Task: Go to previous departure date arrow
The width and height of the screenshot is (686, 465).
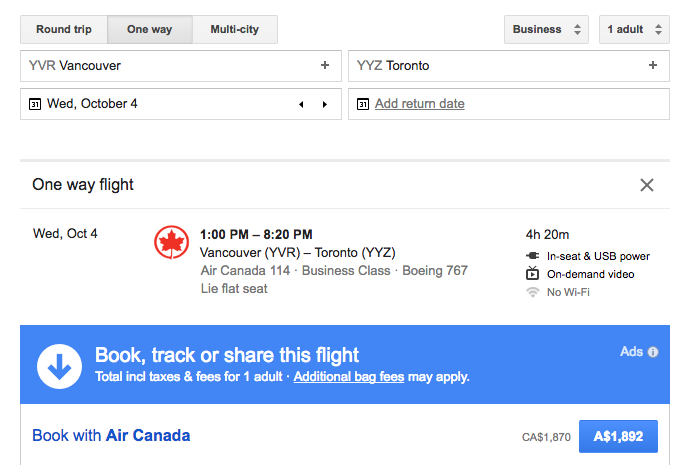Action: point(301,104)
